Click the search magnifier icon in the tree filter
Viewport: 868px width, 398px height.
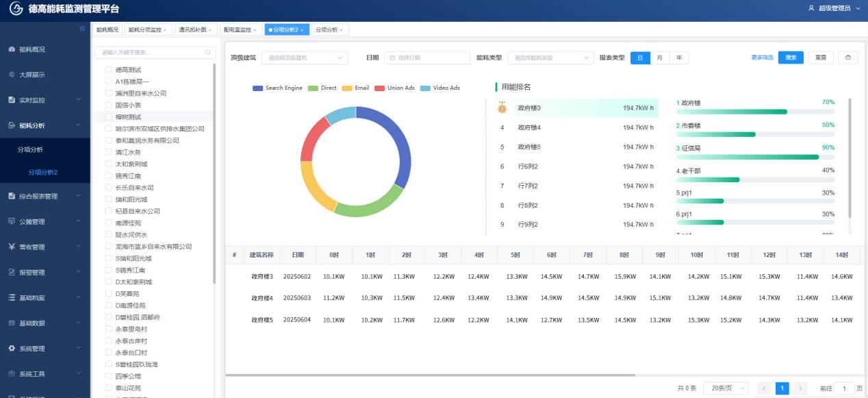208,52
